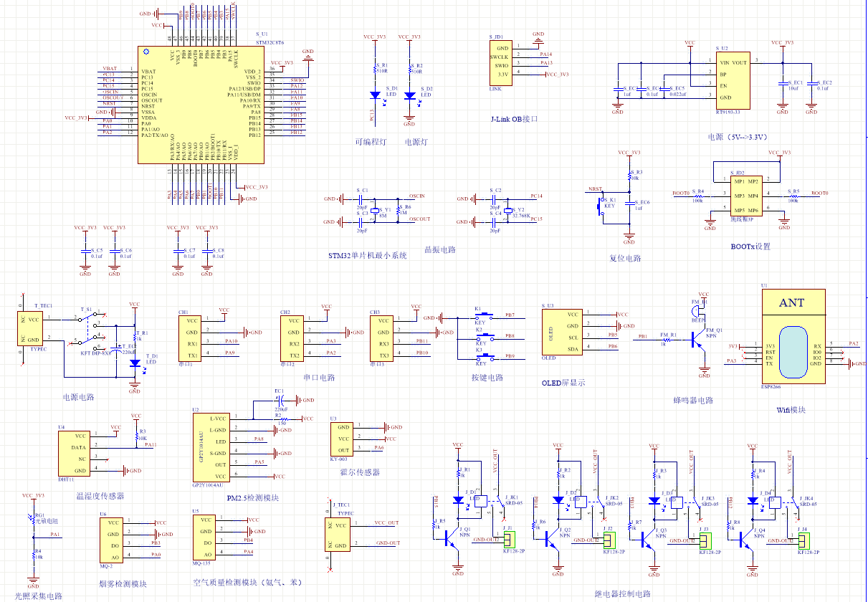Select the J-Link OB connector S_JD1
The image size is (868, 602).
coord(500,62)
